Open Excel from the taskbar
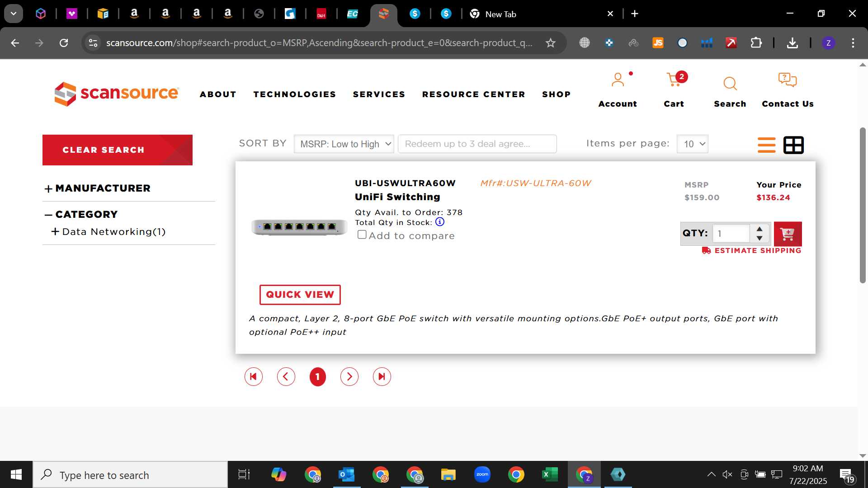Screen dimensions: 868x488 tap(550, 474)
